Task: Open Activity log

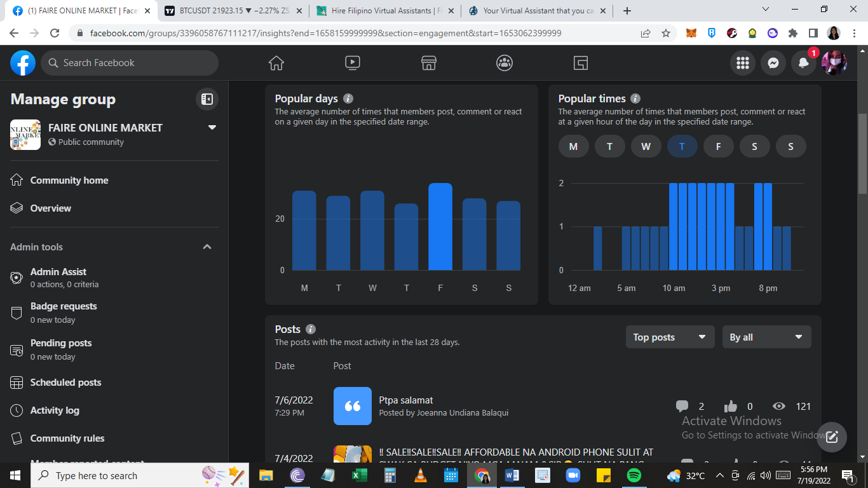Action: pyautogui.click(x=114, y=410)
